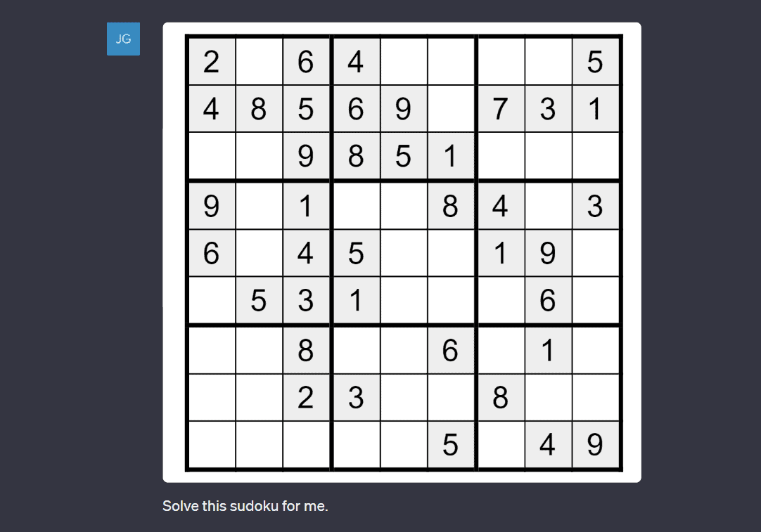Click the 6 in the first column
Screen dimensions: 761x532
pyautogui.click(x=211, y=253)
